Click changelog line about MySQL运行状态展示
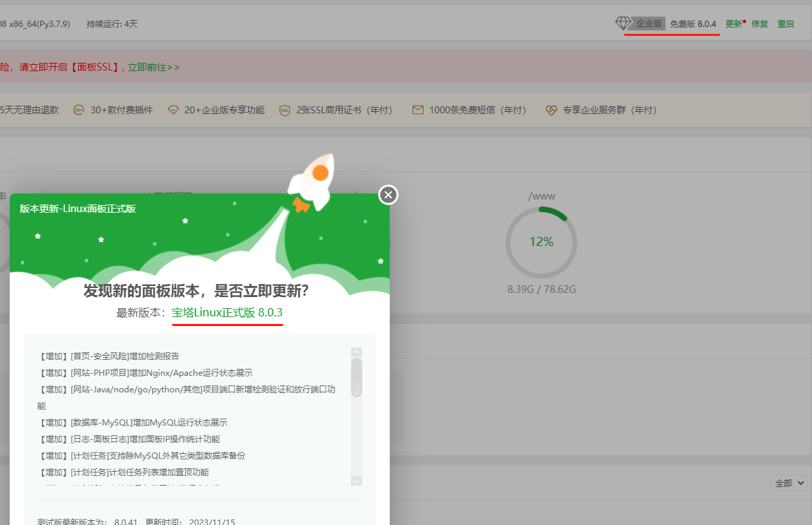Image resolution: width=812 pixels, height=525 pixels. point(132,423)
